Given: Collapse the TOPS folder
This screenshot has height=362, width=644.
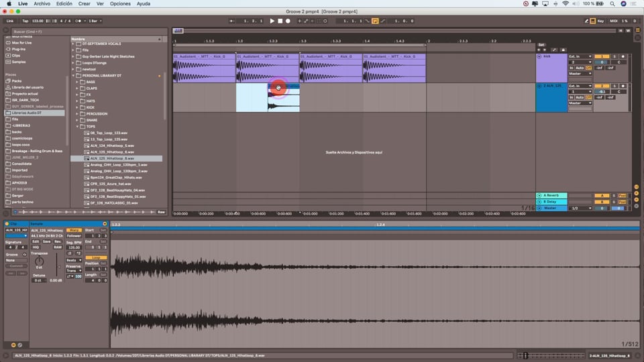Looking at the screenshot, I should 77,127.
